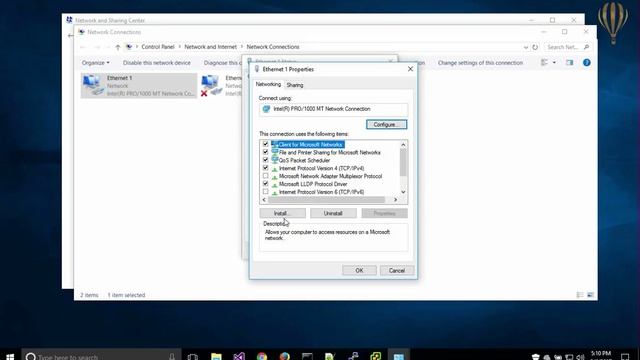Open Visual Studio from the taskbar
640x360 pixels.
coord(239,356)
